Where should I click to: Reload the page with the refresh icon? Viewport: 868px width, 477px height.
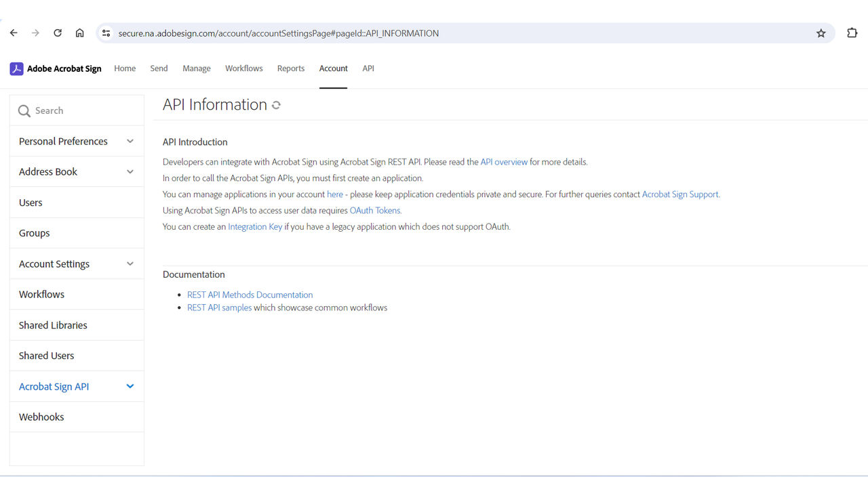[x=58, y=33]
